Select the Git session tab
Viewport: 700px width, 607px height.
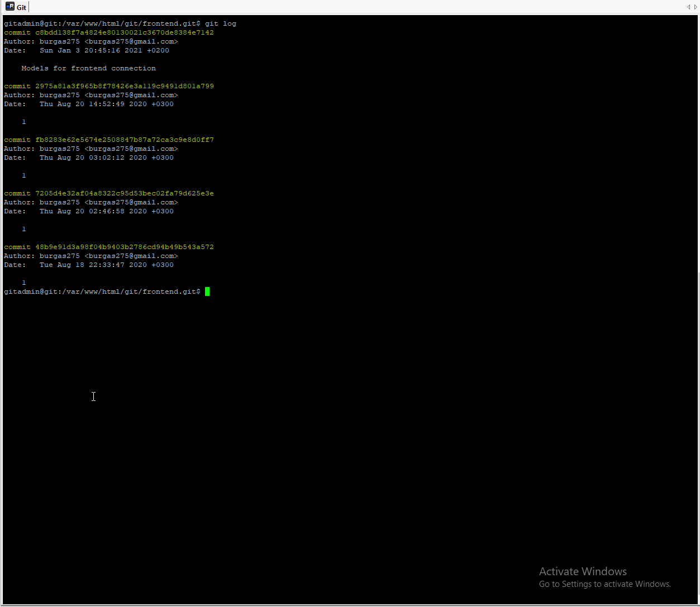coord(16,7)
